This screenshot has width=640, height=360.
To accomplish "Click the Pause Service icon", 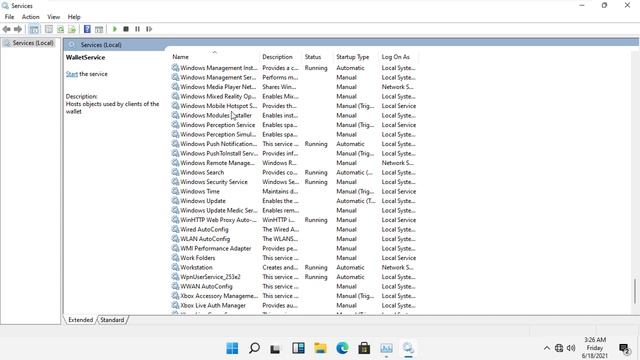I will point(138,29).
